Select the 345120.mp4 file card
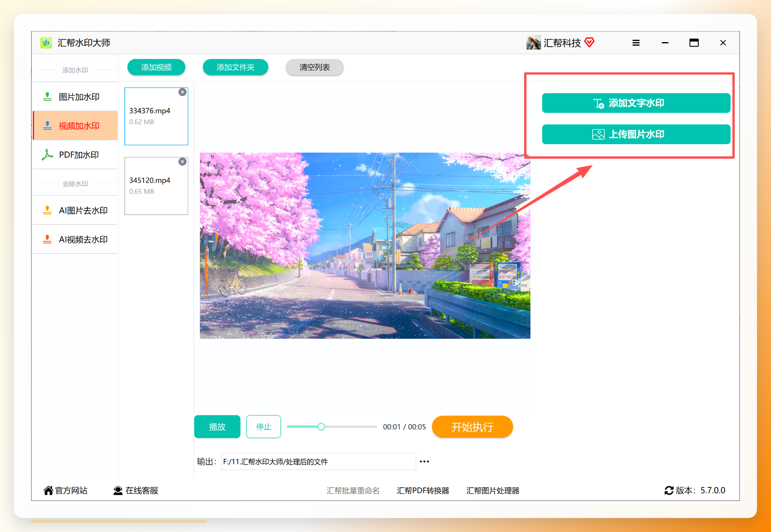Screen dimensions: 771x532 tap(156, 186)
